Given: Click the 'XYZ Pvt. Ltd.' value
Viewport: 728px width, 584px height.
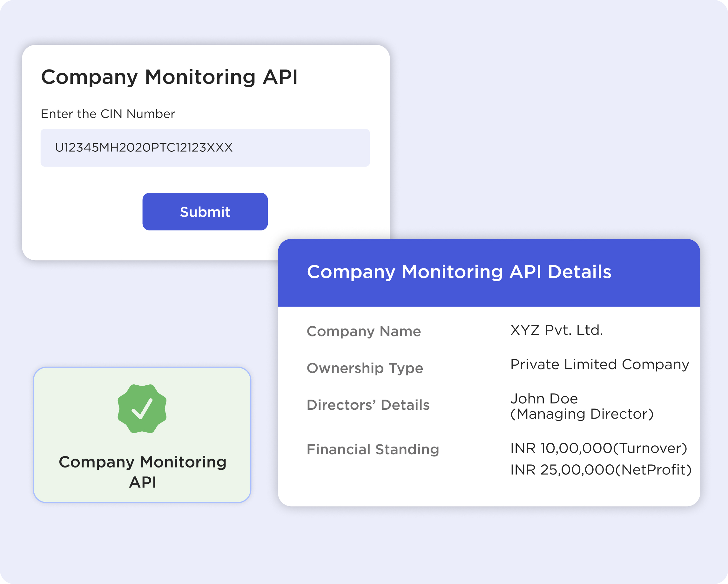Looking at the screenshot, I should [x=556, y=330].
